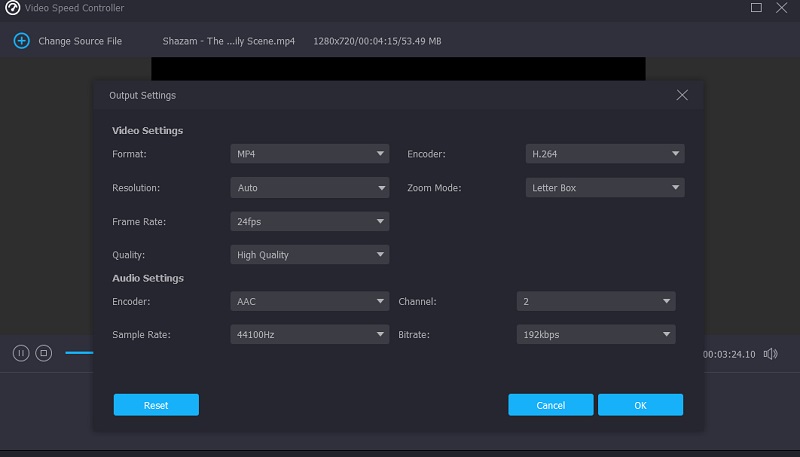Mute audio with the speaker icon
The height and width of the screenshot is (457, 800).
[x=770, y=353]
